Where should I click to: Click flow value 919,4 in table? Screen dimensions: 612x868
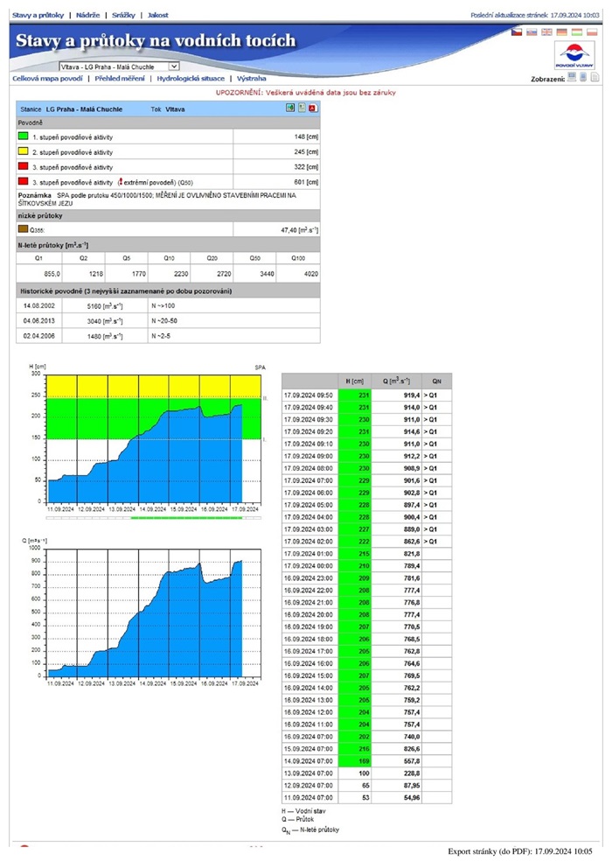click(x=412, y=395)
